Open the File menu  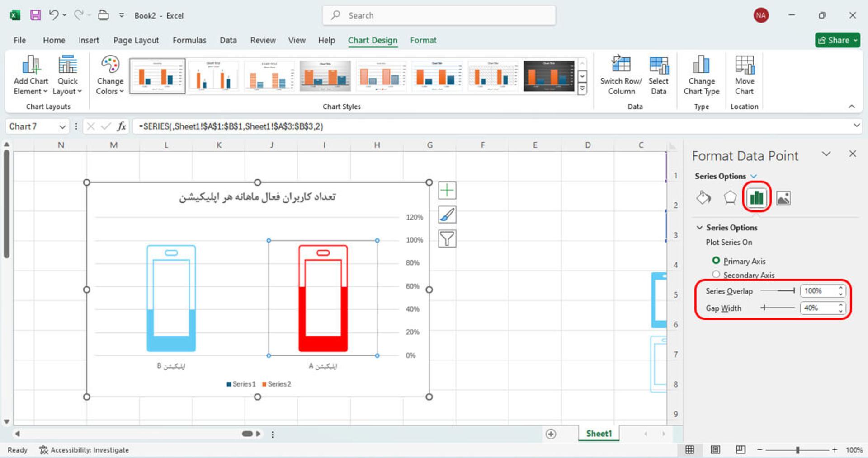tap(20, 40)
